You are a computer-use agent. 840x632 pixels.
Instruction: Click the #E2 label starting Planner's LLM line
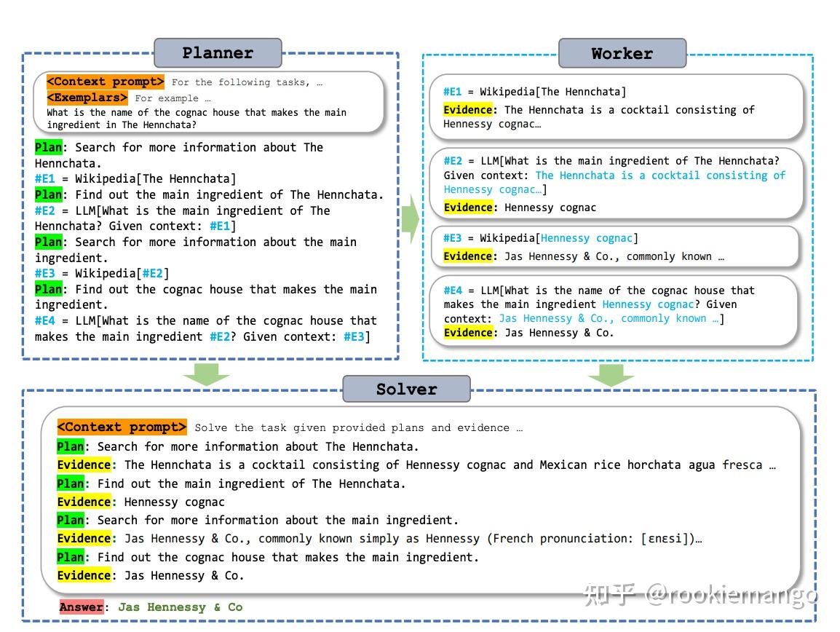tap(44, 210)
